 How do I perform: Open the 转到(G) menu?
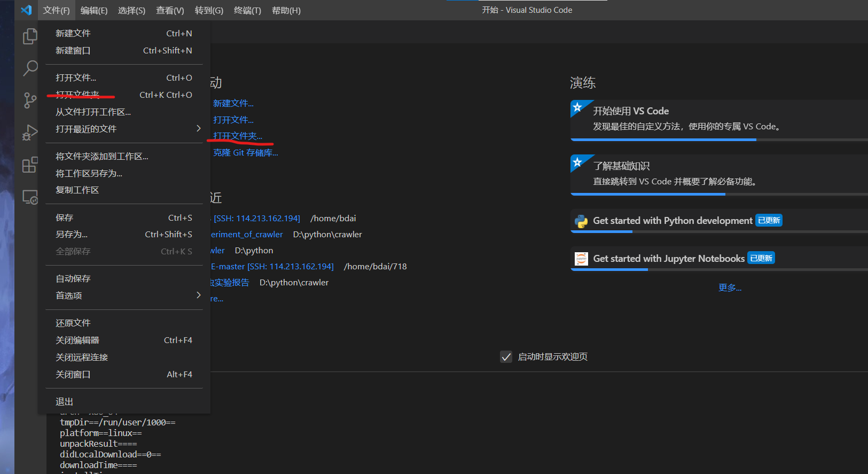click(209, 10)
